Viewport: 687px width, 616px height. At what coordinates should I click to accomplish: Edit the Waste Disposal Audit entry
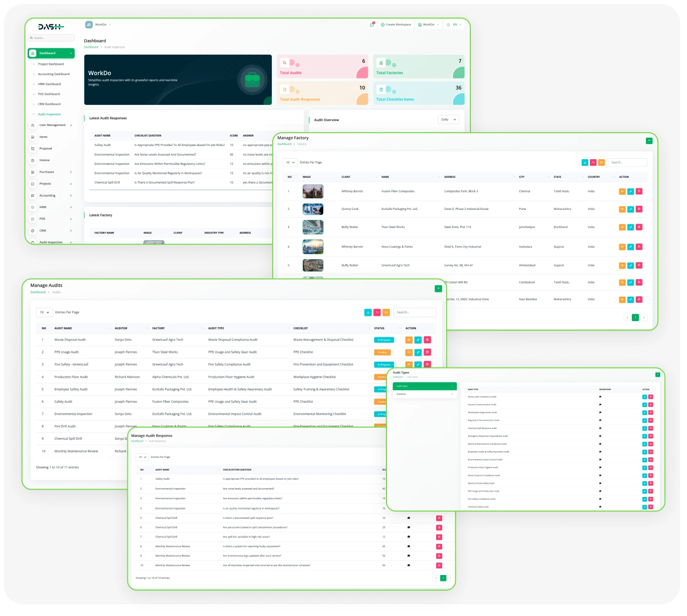pos(418,340)
